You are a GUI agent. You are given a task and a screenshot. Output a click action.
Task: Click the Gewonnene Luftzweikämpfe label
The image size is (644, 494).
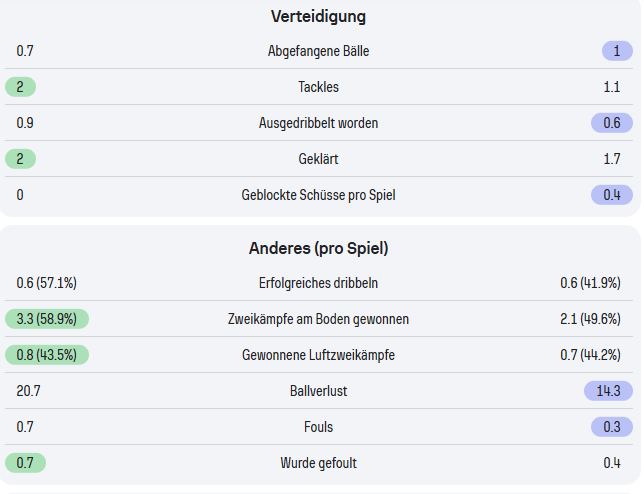(318, 355)
